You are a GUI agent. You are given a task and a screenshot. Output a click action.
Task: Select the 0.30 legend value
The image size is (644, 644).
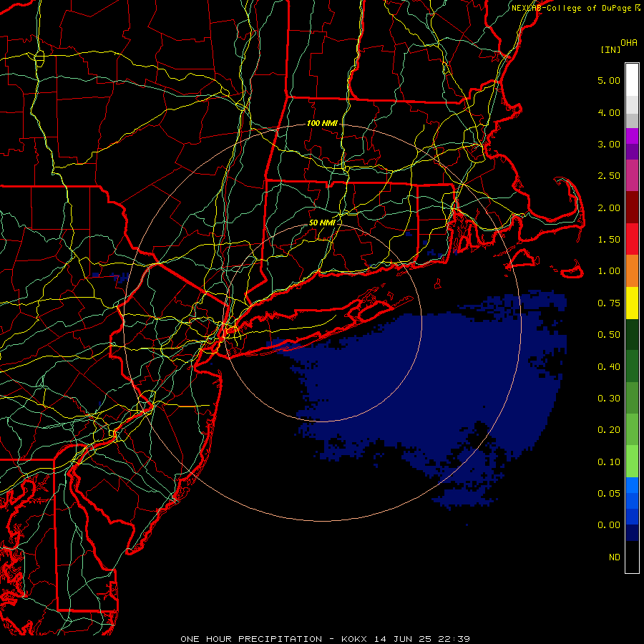point(609,399)
